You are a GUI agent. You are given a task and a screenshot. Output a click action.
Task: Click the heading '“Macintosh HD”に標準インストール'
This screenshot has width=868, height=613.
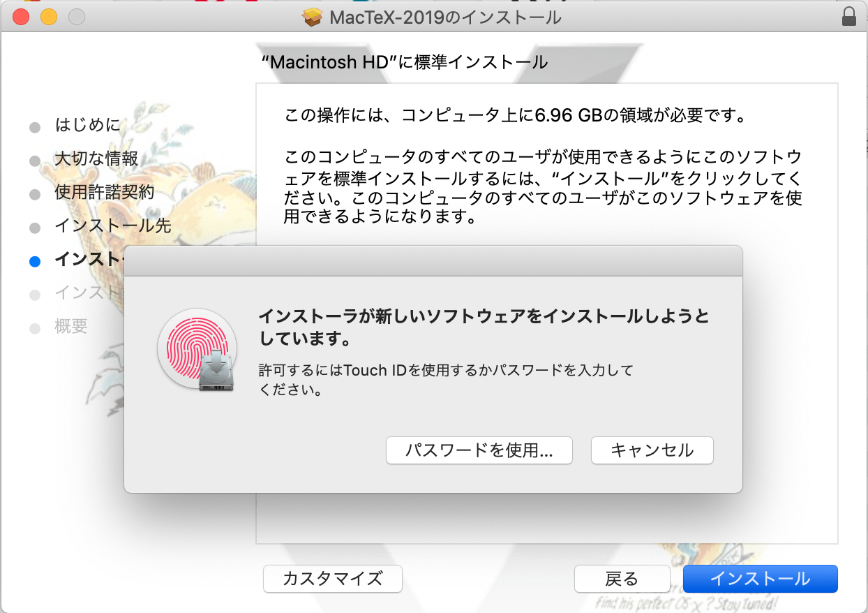click(405, 62)
